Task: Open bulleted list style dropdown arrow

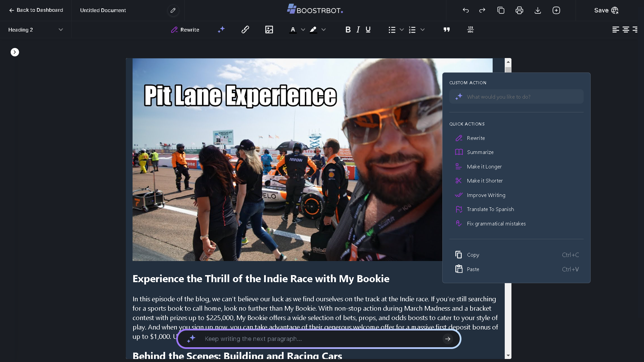Action: (402, 30)
